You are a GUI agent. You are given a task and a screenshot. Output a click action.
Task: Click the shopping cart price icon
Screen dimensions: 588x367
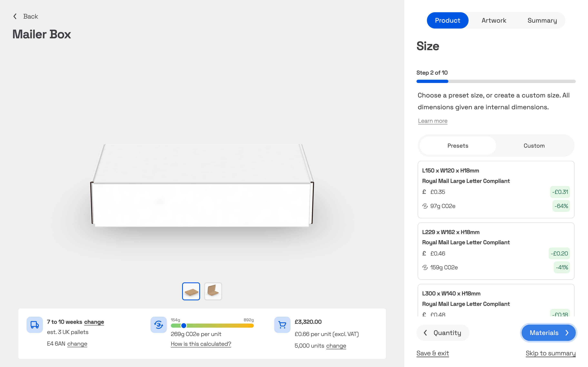[282, 325]
